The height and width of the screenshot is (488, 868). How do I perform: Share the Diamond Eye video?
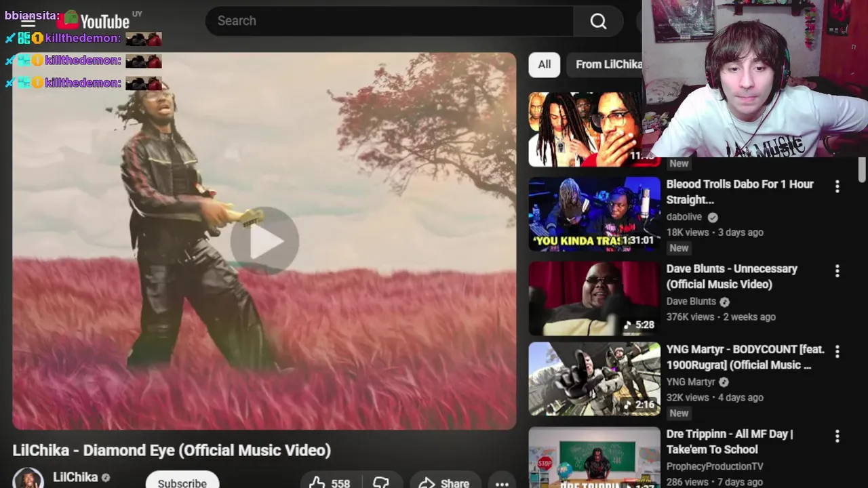click(445, 483)
